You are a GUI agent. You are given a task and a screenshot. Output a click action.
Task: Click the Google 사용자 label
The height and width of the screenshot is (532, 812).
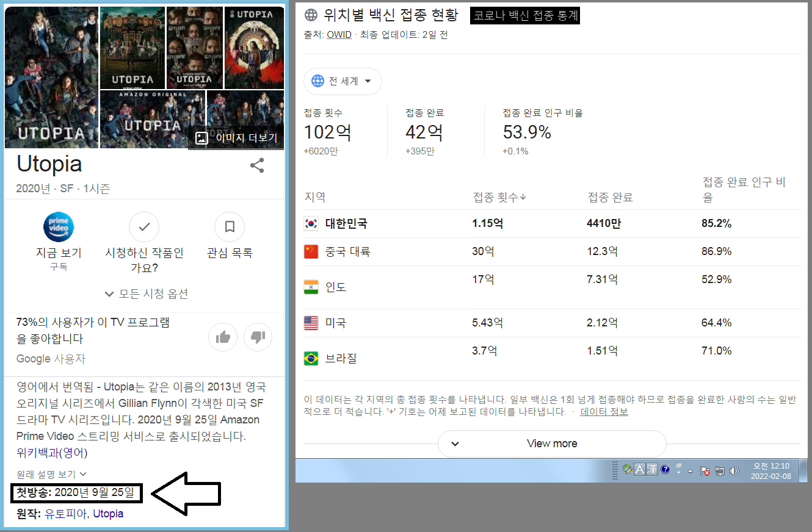tap(51, 359)
